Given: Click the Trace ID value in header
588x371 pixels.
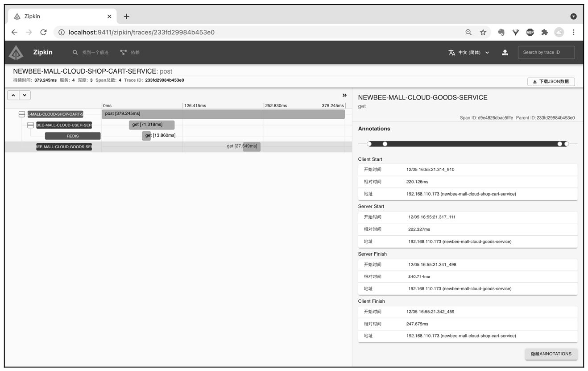Looking at the screenshot, I should click(x=164, y=80).
